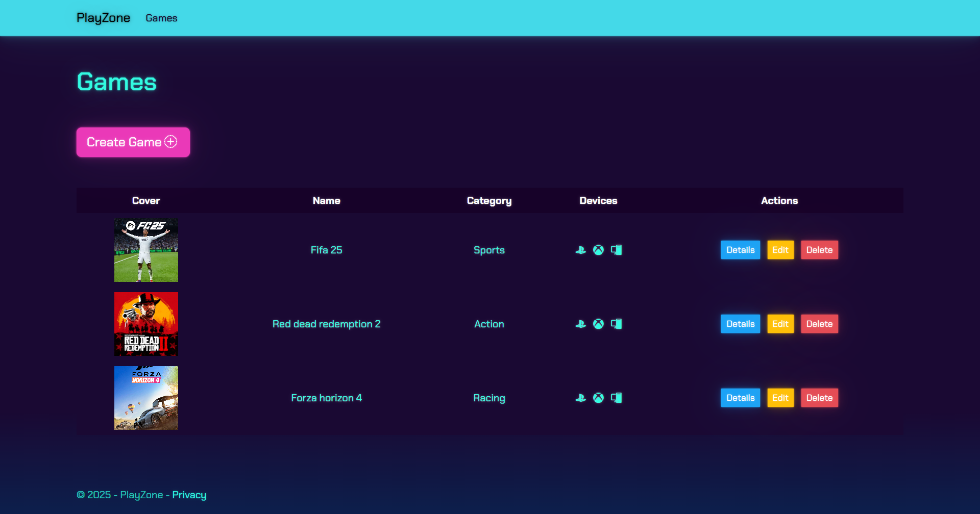
Task: Click the 'Category' column header
Action: tap(489, 201)
